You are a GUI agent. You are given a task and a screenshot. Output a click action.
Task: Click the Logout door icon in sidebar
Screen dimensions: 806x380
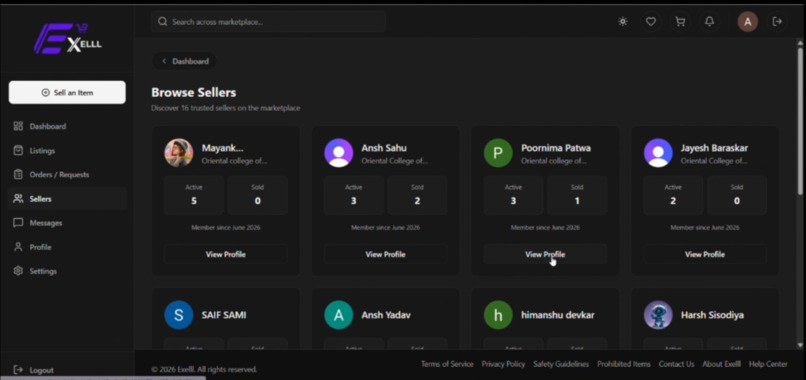coord(19,370)
